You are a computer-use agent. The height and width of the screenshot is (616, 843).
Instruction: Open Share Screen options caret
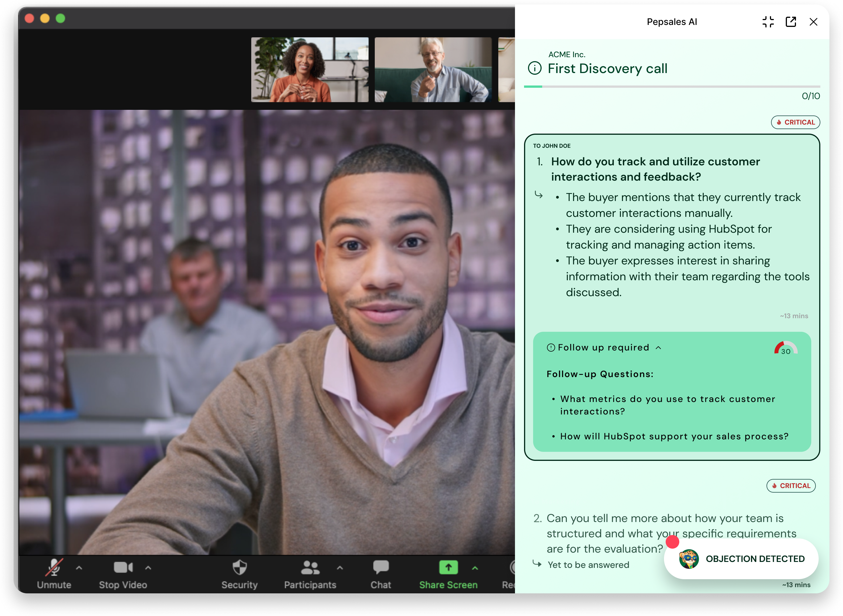[x=475, y=568]
